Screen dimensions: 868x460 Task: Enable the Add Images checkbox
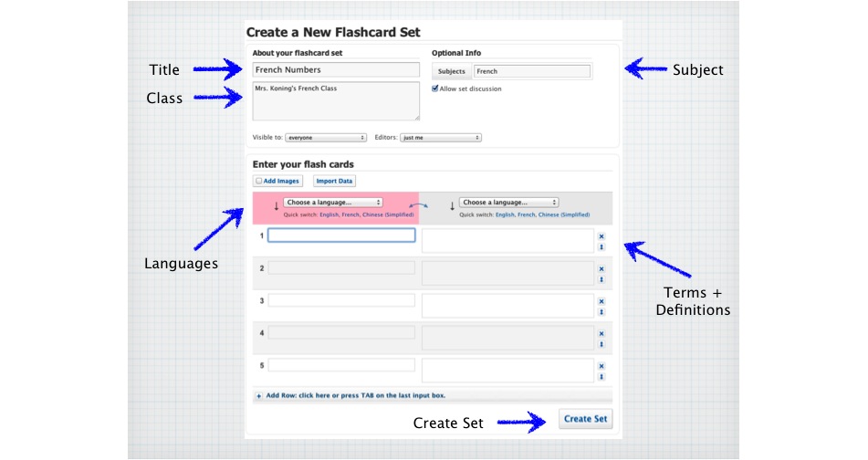point(259,181)
